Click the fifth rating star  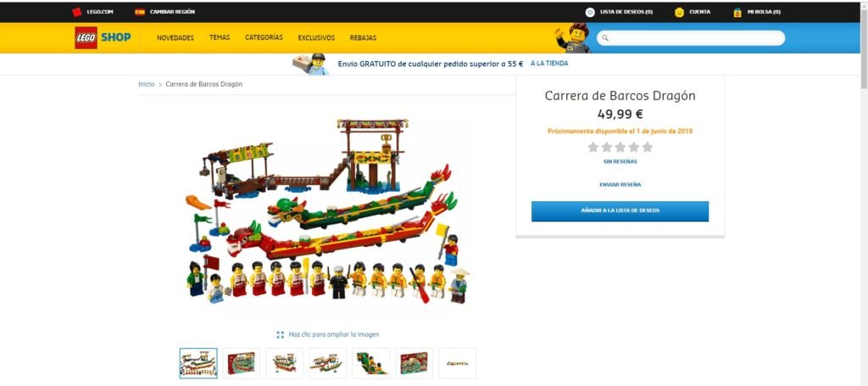pyautogui.click(x=647, y=147)
